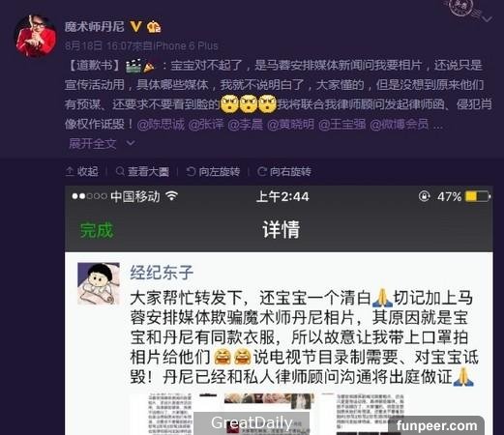Image resolution: width=504 pixels, height=435 pixels.
Task: Open 魔术师丹尼 profile avatar
Action: coord(36,36)
